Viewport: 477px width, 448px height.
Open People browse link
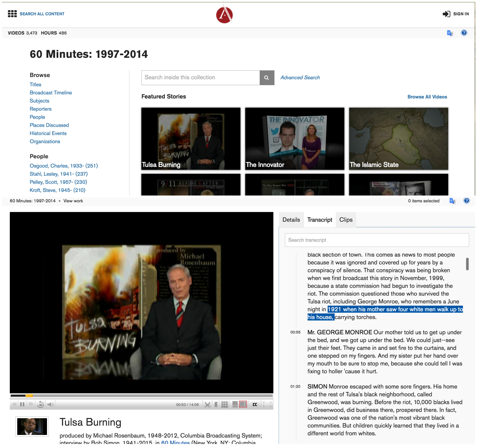click(x=37, y=117)
